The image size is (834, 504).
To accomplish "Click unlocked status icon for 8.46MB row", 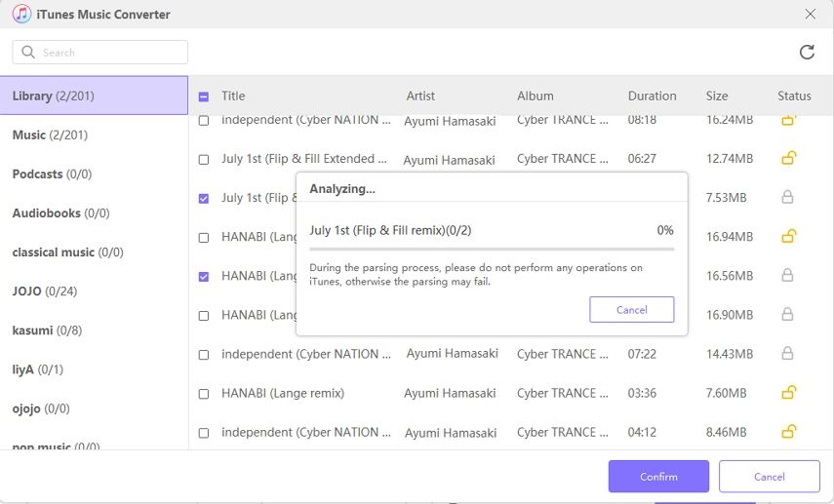I will pos(788,432).
